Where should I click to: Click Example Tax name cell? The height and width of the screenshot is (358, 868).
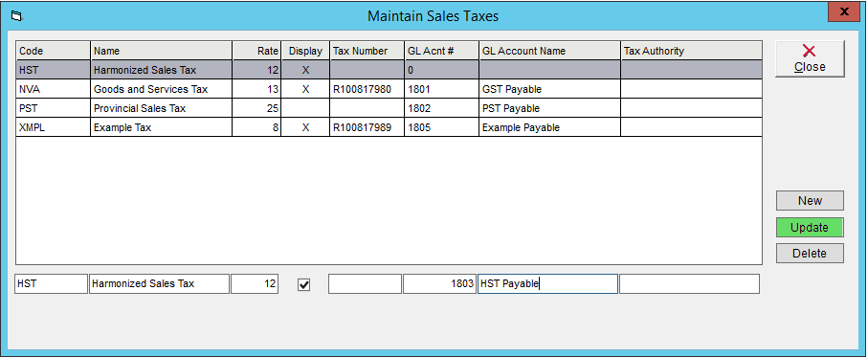161,127
